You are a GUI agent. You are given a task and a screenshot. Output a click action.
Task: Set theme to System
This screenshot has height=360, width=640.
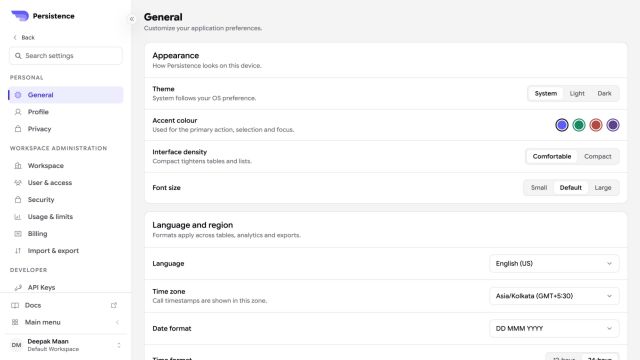point(546,93)
